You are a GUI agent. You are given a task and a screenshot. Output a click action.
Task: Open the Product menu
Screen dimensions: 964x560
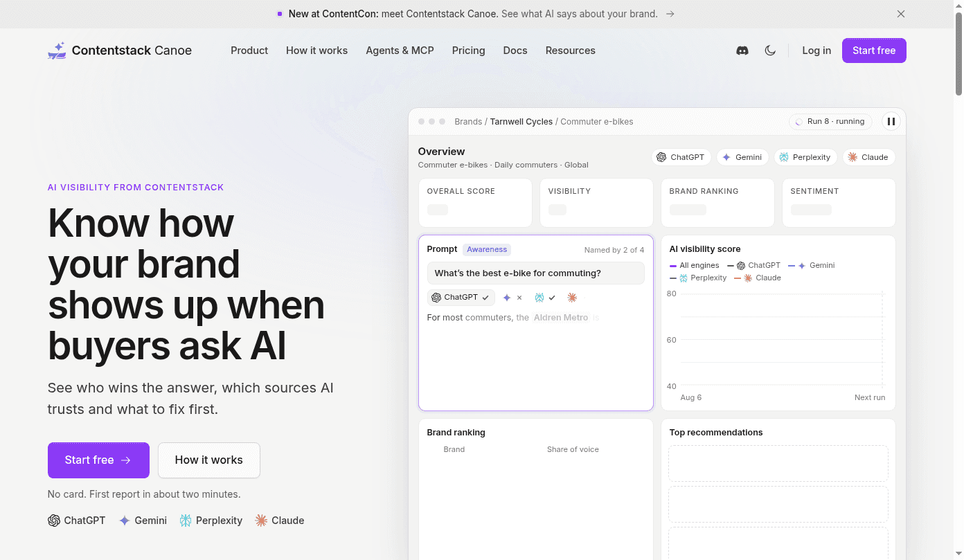coord(249,51)
